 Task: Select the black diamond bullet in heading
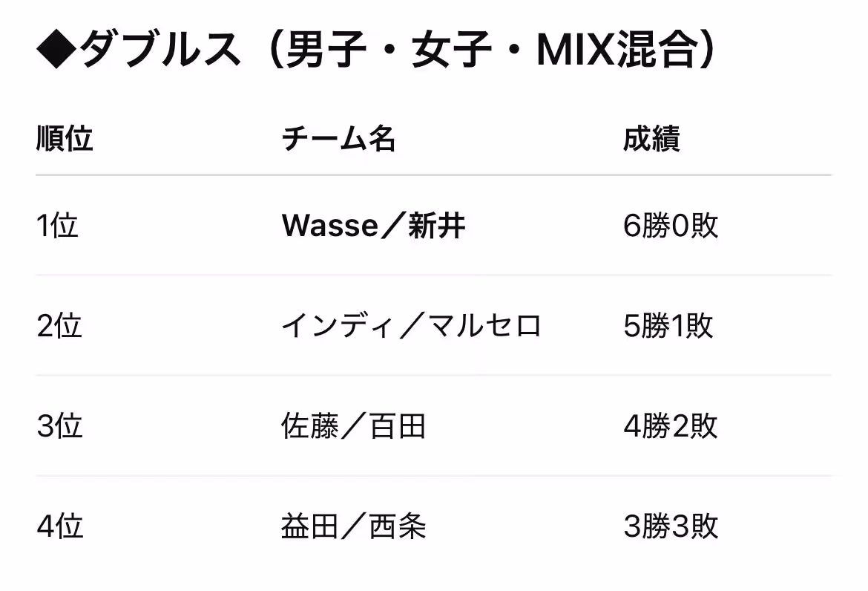pos(56,50)
